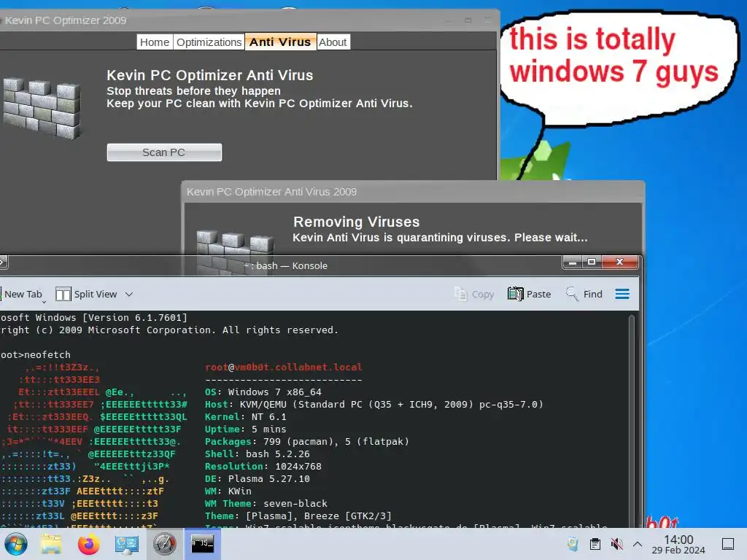This screenshot has width=747, height=560.
Task: Open the Windows-style Start menu orb
Action: pos(16,544)
